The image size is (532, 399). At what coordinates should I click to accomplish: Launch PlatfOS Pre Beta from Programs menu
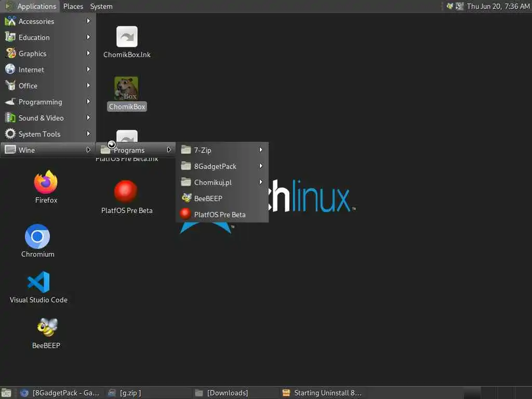point(222,215)
